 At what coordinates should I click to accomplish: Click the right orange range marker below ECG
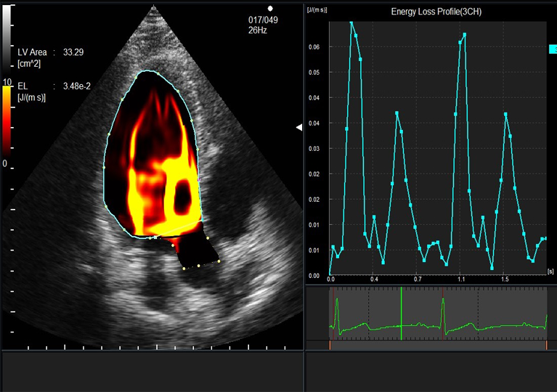pos(546,345)
